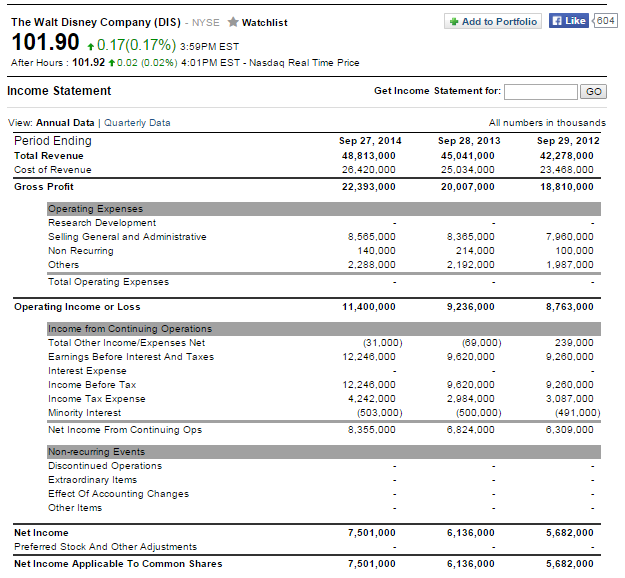Click Net Income From Continuing Ops label

(125, 430)
